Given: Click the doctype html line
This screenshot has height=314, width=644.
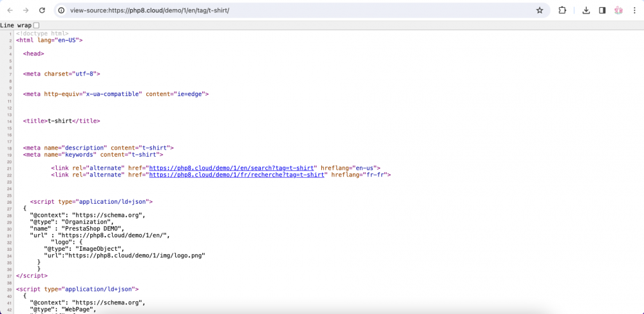Looking at the screenshot, I should click(x=43, y=34).
